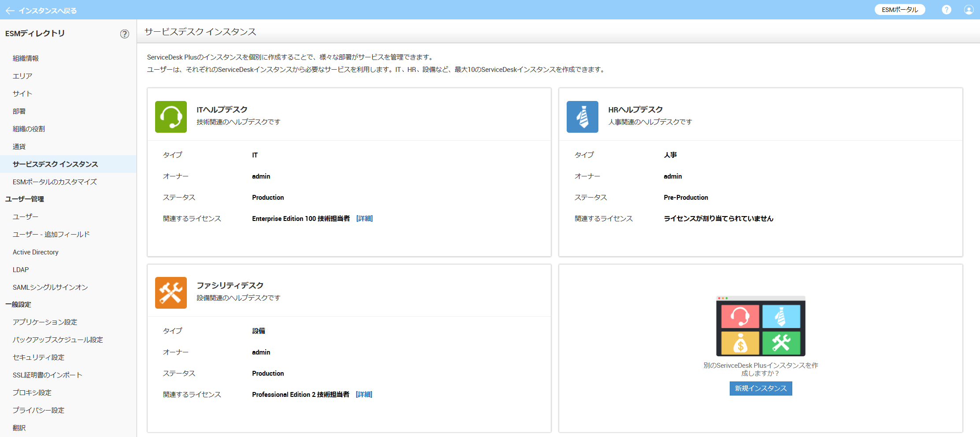This screenshot has height=437, width=980.
Task: Click the 新規インスタンス button
Action: point(761,388)
